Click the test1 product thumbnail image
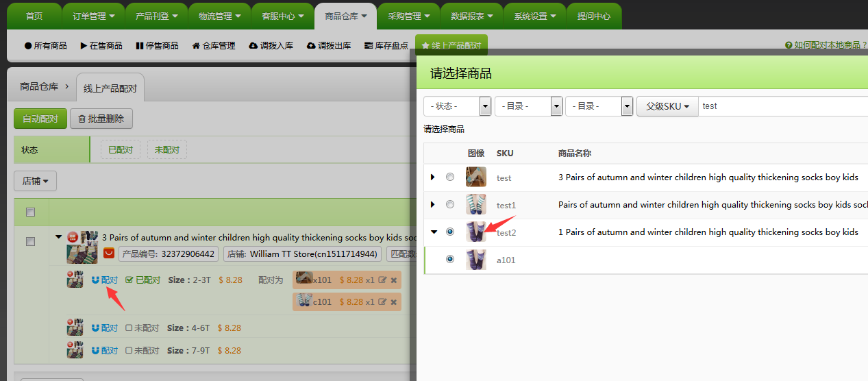This screenshot has height=381, width=868. pos(476,204)
